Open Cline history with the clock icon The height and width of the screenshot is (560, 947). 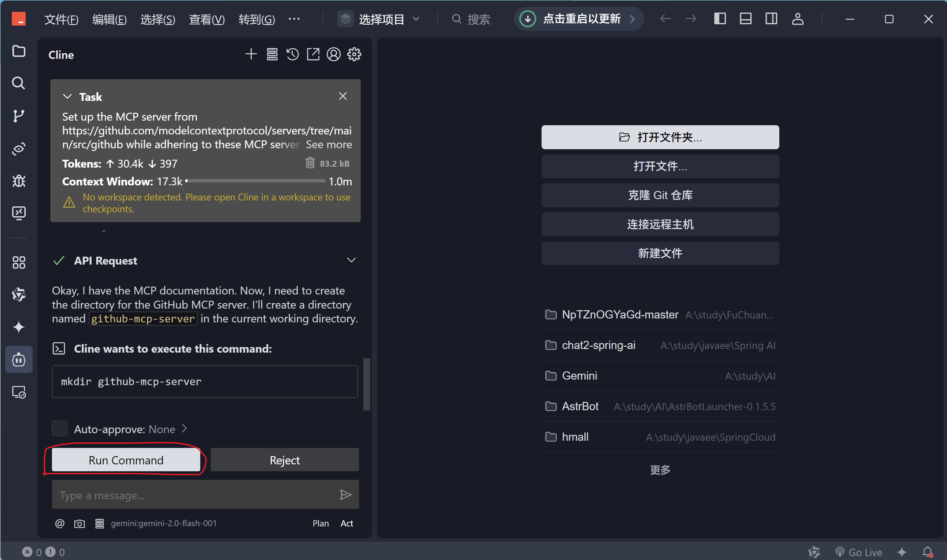(x=293, y=54)
